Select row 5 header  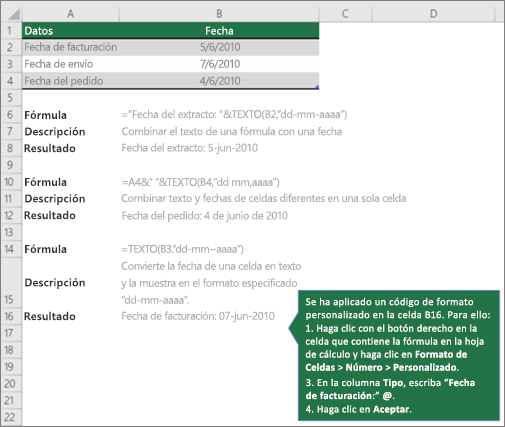[x=10, y=98]
